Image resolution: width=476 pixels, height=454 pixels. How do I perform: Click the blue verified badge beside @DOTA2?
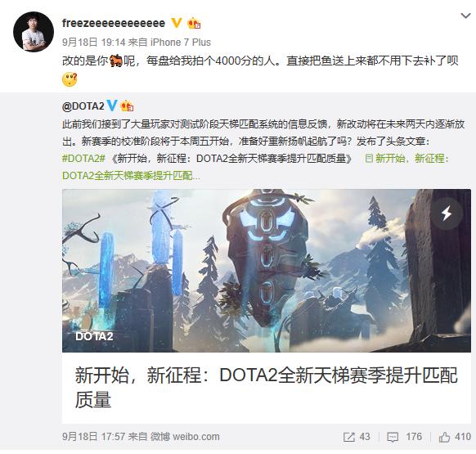pos(112,106)
